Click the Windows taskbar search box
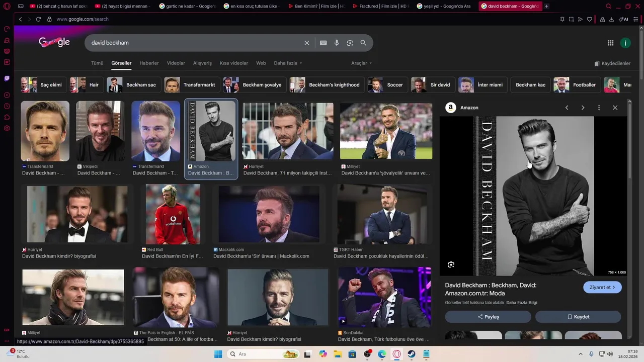This screenshot has width=644, height=362. [263, 354]
